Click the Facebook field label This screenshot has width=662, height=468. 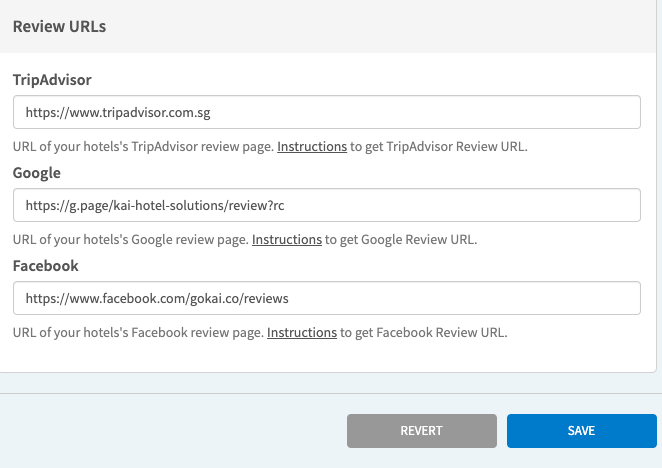(x=45, y=266)
